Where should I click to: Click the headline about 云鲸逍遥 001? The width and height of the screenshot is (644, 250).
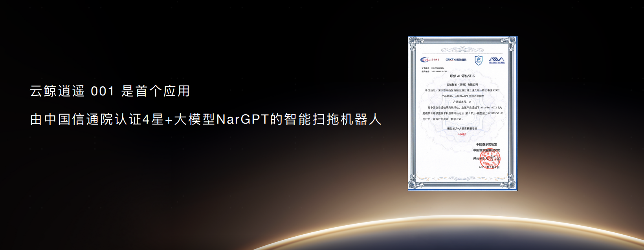click(x=110, y=91)
